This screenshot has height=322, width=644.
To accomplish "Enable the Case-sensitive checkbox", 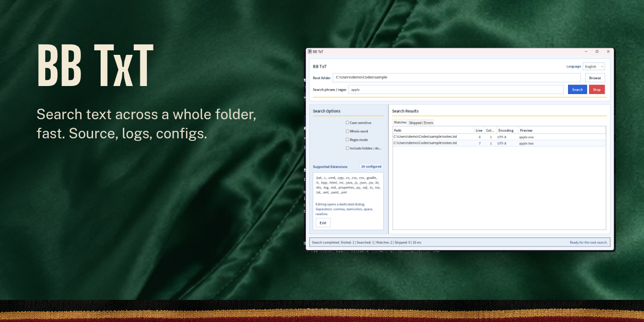I will click(347, 122).
